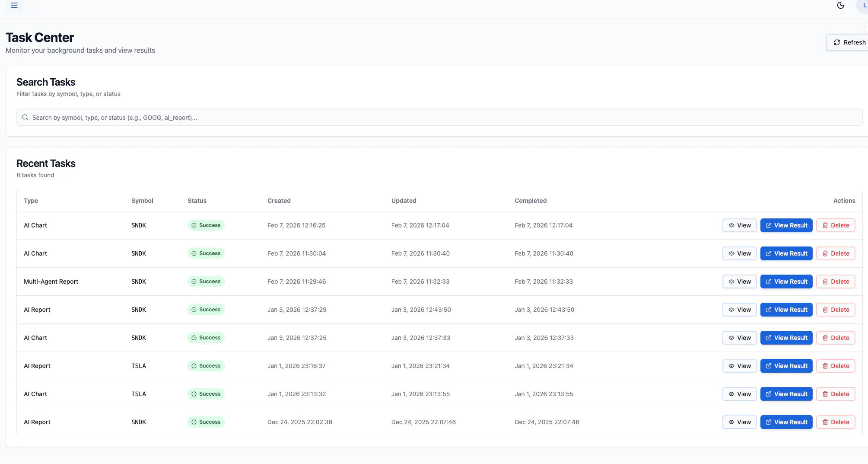Image resolution: width=868 pixels, height=464 pixels.
Task: Click the Type column header
Action: (x=31, y=201)
